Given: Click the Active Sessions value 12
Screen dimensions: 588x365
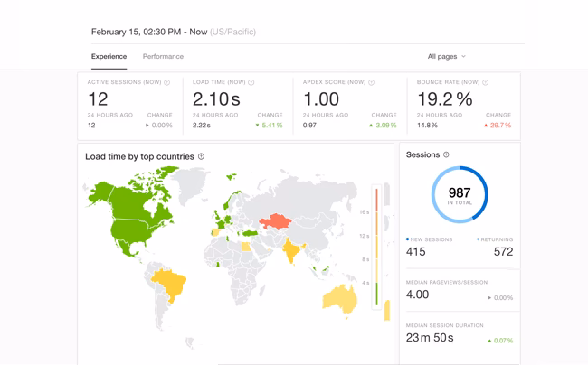Looking at the screenshot, I should click(98, 99).
